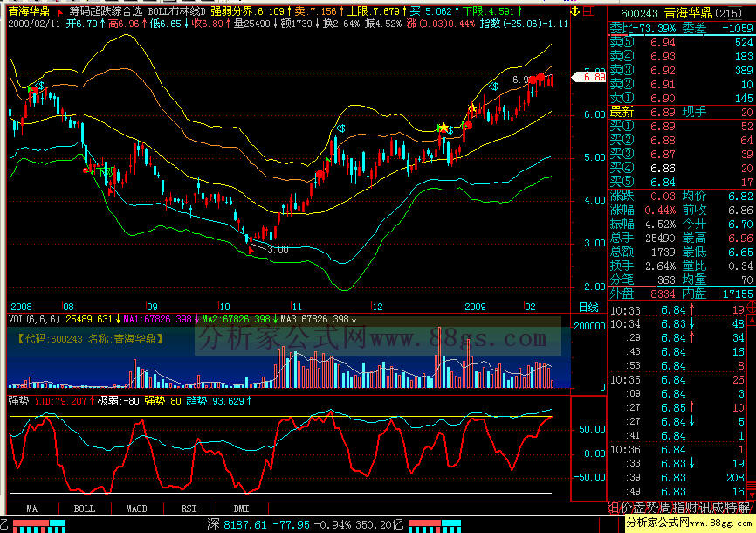Image resolution: width=756 pixels, height=533 pixels.
Task: Select the BOLL布林线D indicator label
Action: pyautogui.click(x=176, y=11)
